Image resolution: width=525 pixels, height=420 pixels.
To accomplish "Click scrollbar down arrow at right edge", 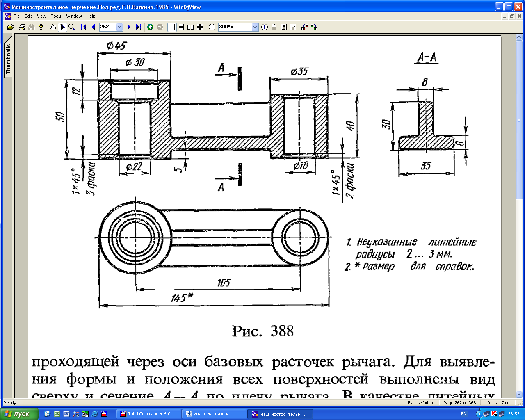I will [x=518, y=394].
